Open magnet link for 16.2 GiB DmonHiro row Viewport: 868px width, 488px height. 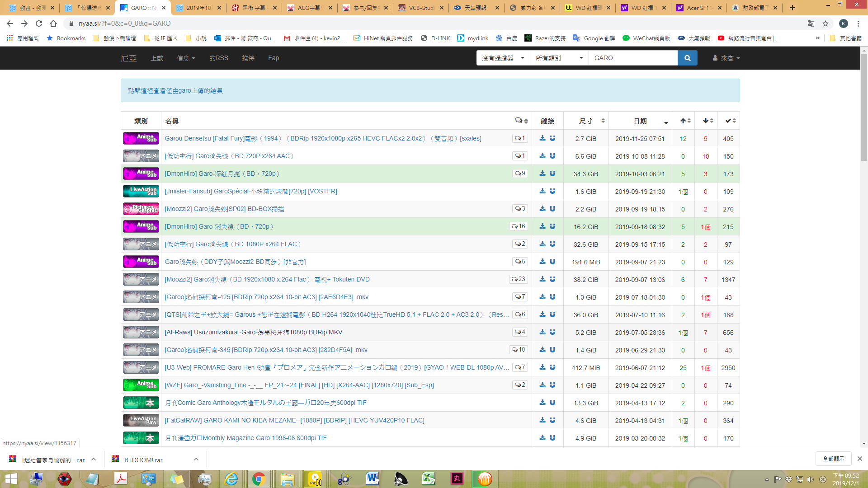552,226
